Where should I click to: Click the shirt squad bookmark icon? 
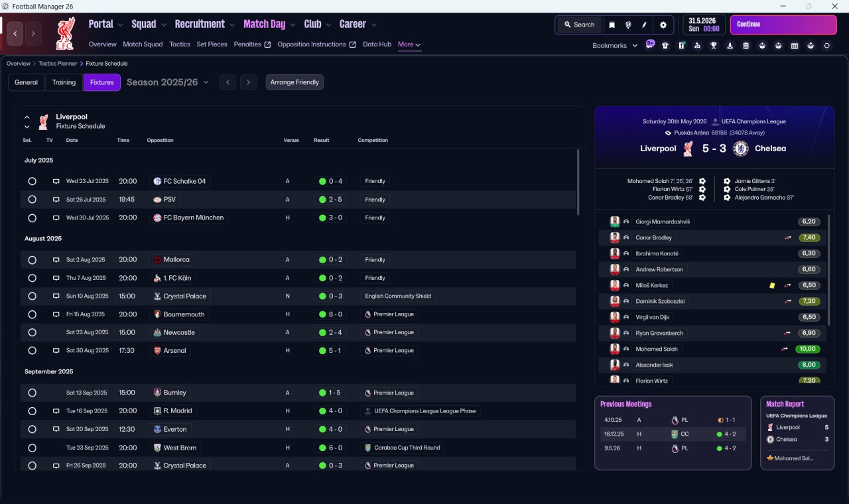pyautogui.click(x=665, y=46)
